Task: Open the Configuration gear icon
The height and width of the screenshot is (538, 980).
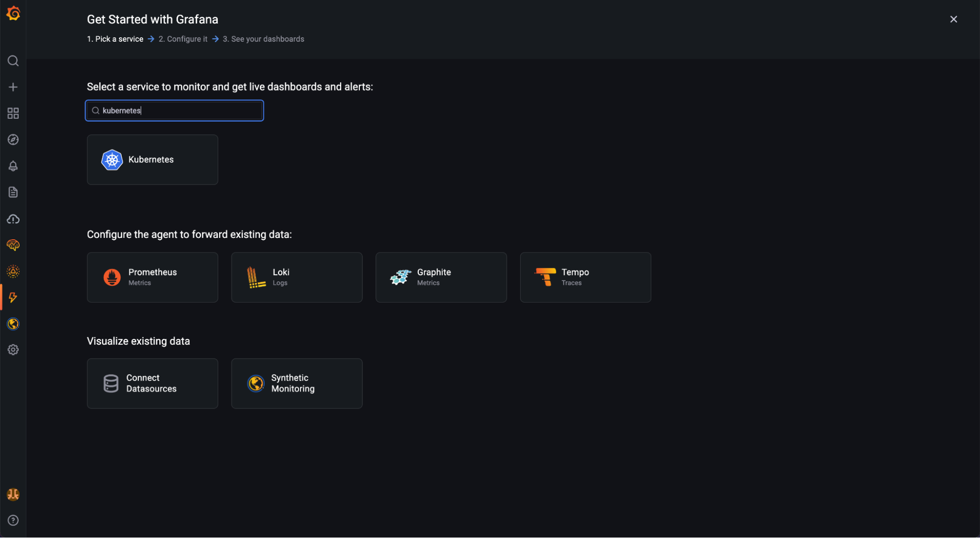Action: (13, 350)
